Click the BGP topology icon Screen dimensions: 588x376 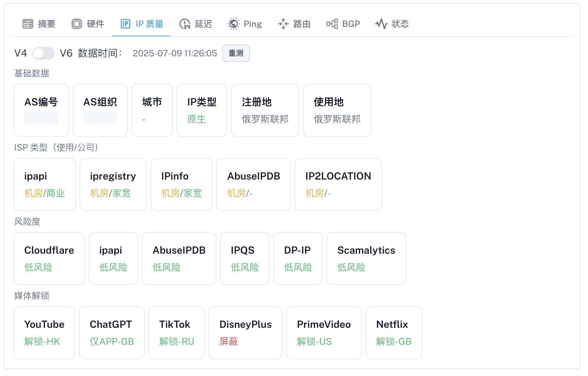tap(333, 23)
